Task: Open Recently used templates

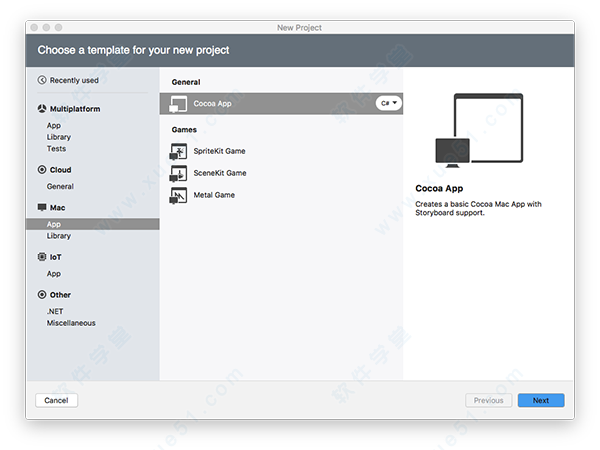Action: pos(74,80)
